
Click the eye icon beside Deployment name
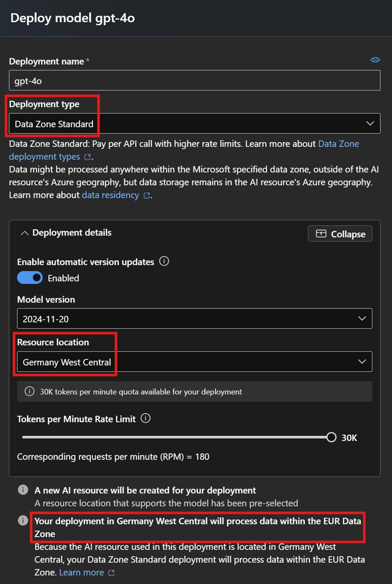(375, 60)
